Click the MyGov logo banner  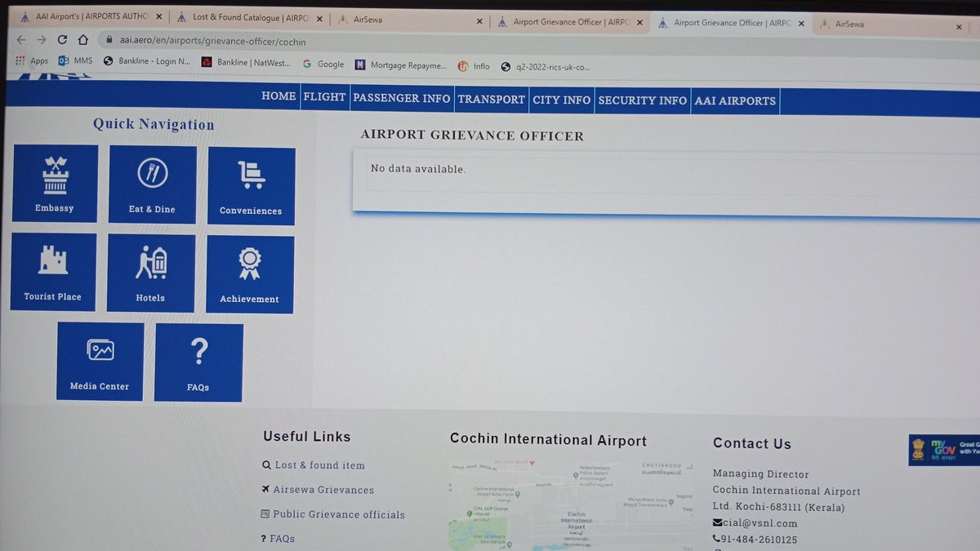pos(944,449)
